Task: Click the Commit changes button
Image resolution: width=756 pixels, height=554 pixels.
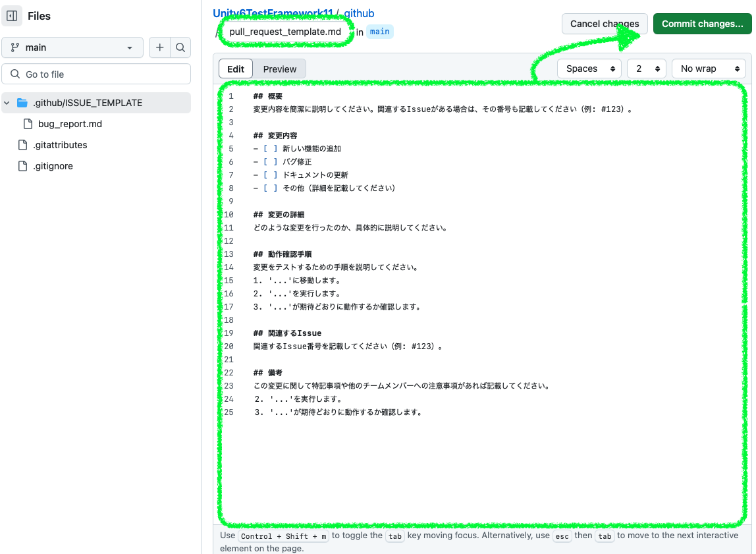Action: click(701, 23)
